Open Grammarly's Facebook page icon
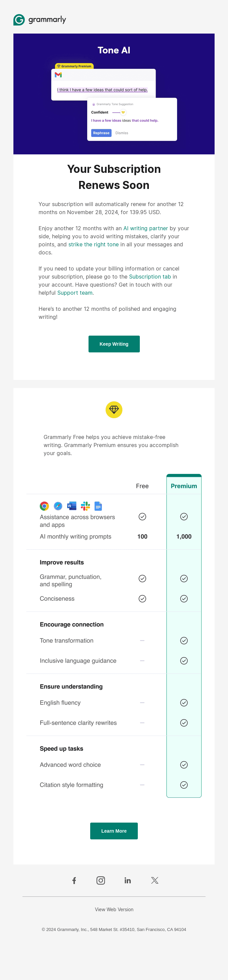This screenshot has width=228, height=980. pyautogui.click(x=74, y=880)
